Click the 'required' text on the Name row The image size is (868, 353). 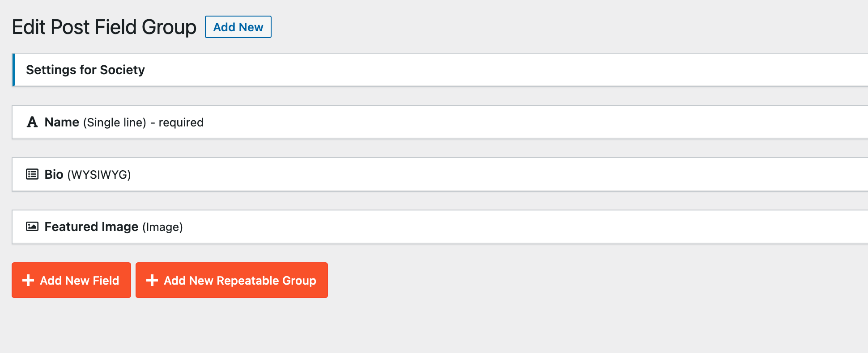coord(181,123)
